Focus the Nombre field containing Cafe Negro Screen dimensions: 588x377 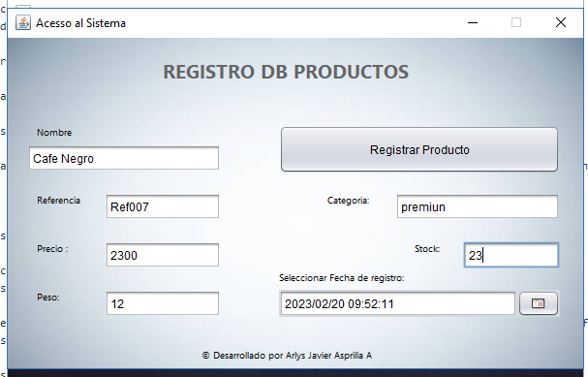click(x=124, y=158)
